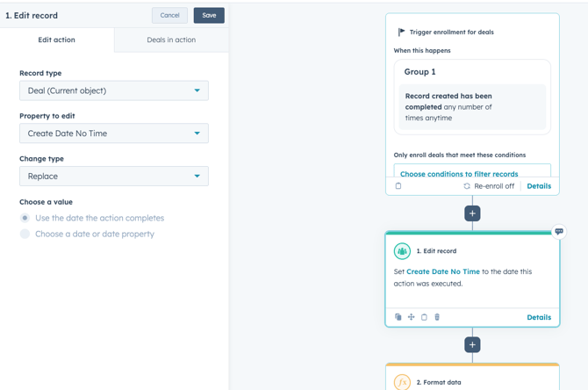Click the move icon on Edit record card
588x390 pixels.
411,317
